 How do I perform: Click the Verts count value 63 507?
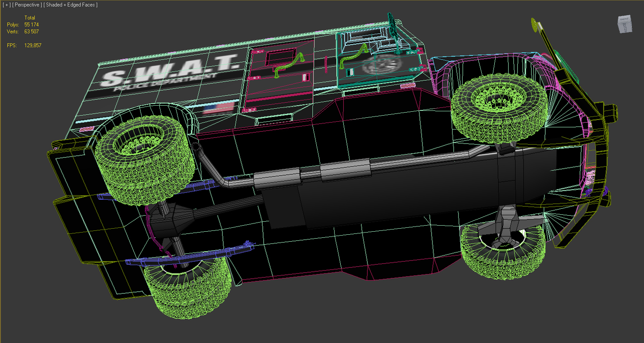[31, 32]
